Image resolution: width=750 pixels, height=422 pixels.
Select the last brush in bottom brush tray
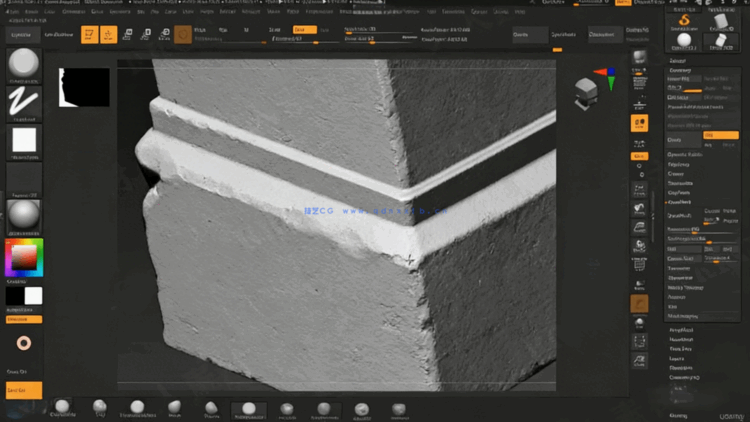(398, 410)
